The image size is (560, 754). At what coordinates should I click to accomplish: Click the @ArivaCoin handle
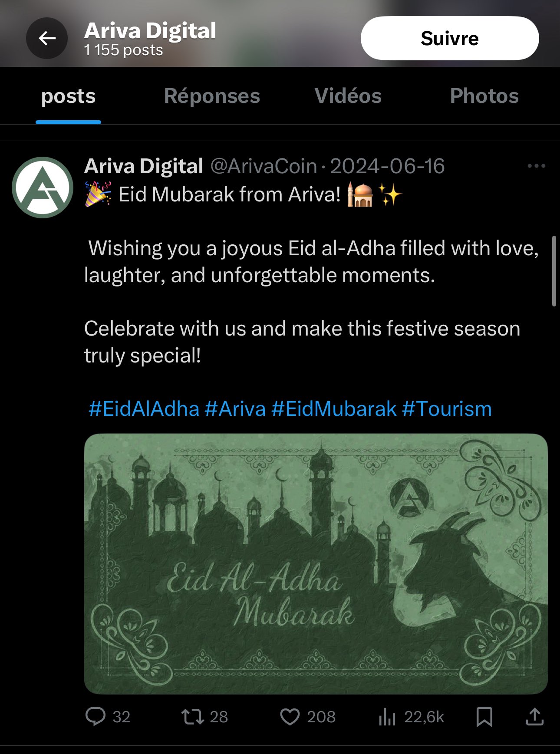pyautogui.click(x=264, y=166)
